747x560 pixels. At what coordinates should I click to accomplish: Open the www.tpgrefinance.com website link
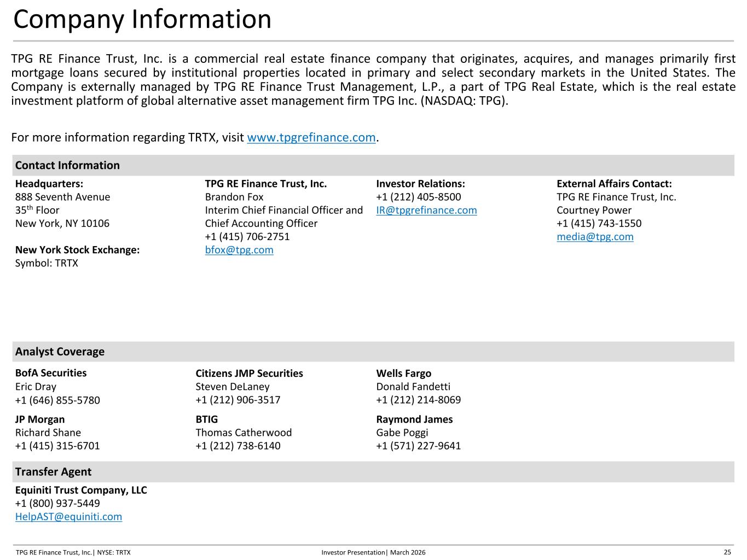click(311, 137)
